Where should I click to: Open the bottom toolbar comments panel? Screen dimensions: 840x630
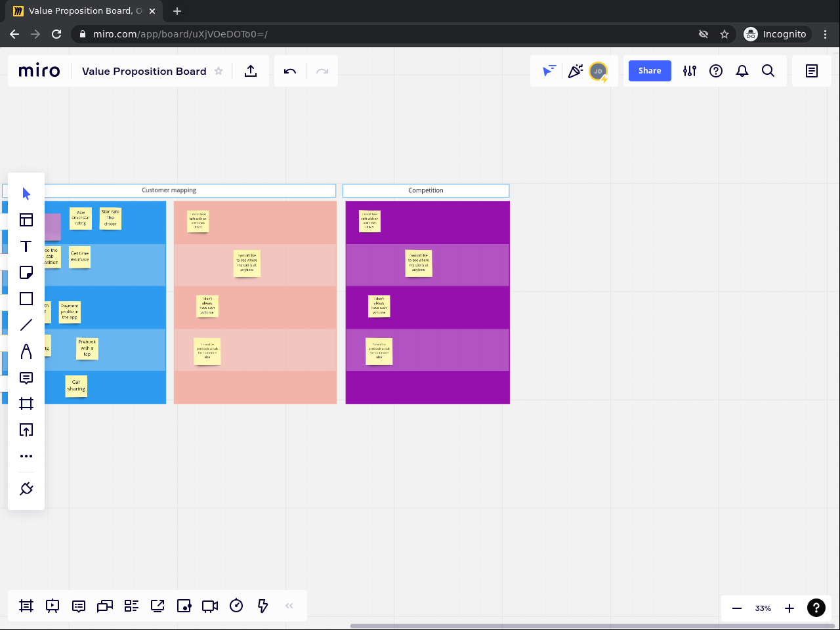(x=79, y=606)
